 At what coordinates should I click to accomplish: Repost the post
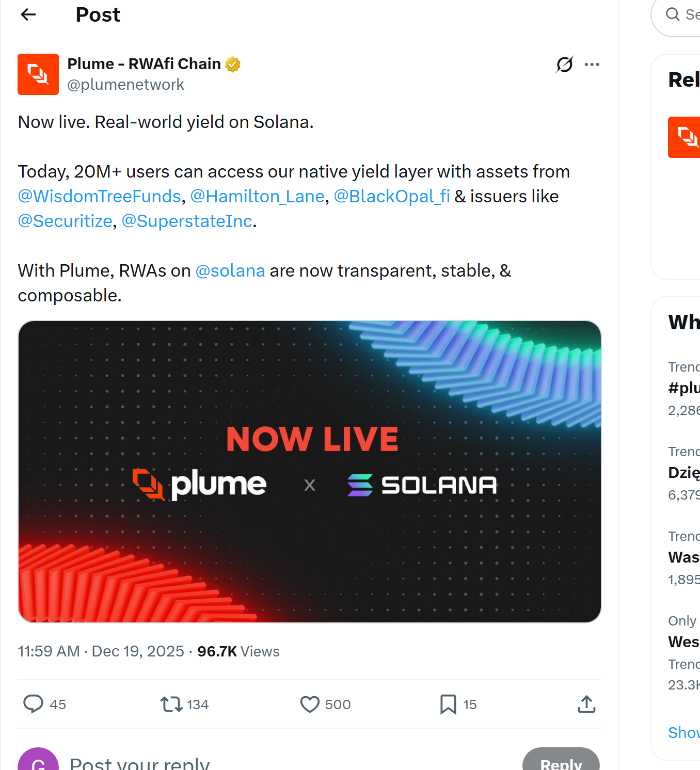click(170, 704)
